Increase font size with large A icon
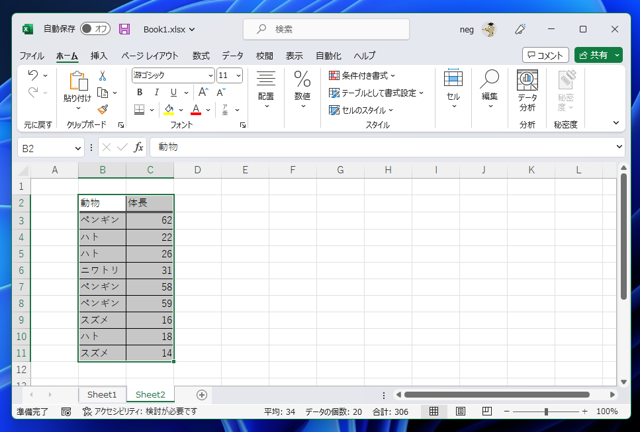Viewport: 640px width, 432px height. coord(203,93)
